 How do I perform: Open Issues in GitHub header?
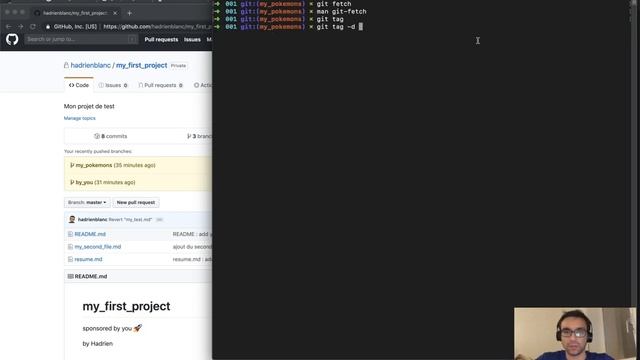click(x=192, y=40)
